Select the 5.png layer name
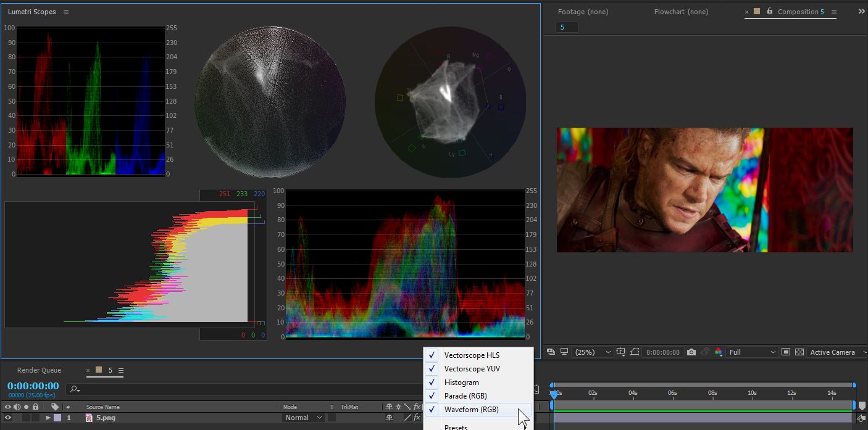 [106, 418]
